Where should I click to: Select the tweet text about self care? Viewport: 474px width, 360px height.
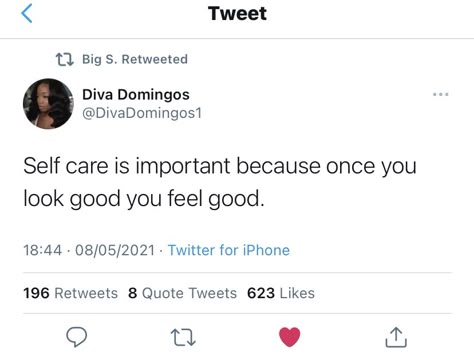click(220, 182)
